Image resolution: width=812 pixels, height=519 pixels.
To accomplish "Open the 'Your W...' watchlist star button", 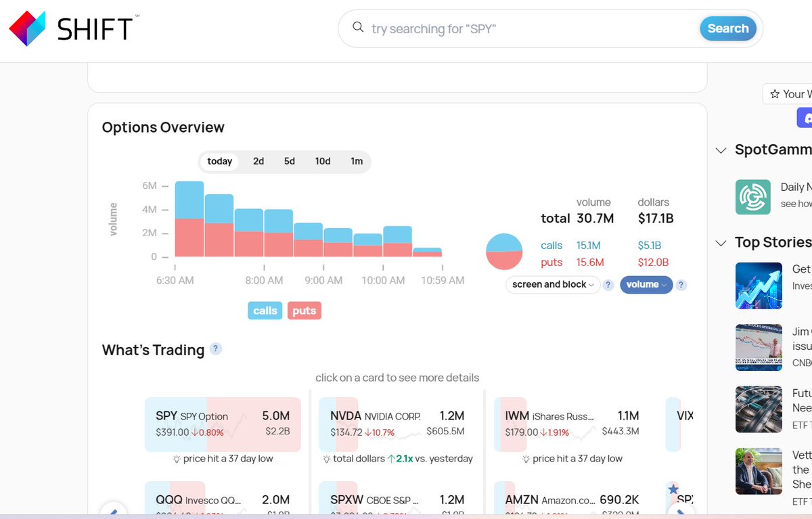I will coord(788,94).
